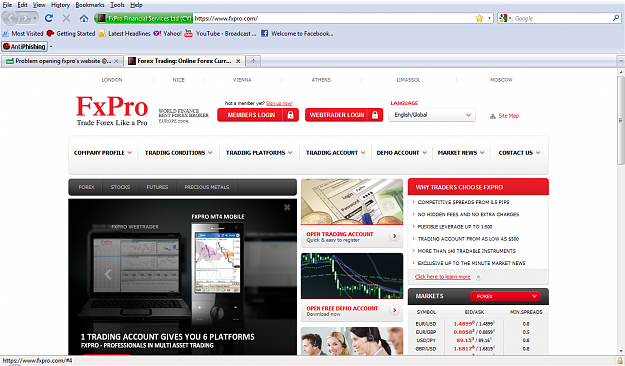
Task: Open the Edit menu
Action: 22,5
